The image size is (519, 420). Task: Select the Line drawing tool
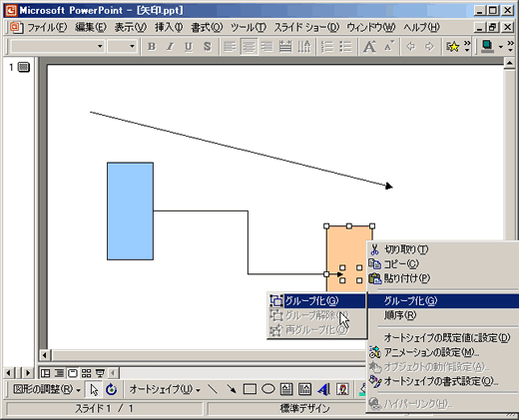213,389
